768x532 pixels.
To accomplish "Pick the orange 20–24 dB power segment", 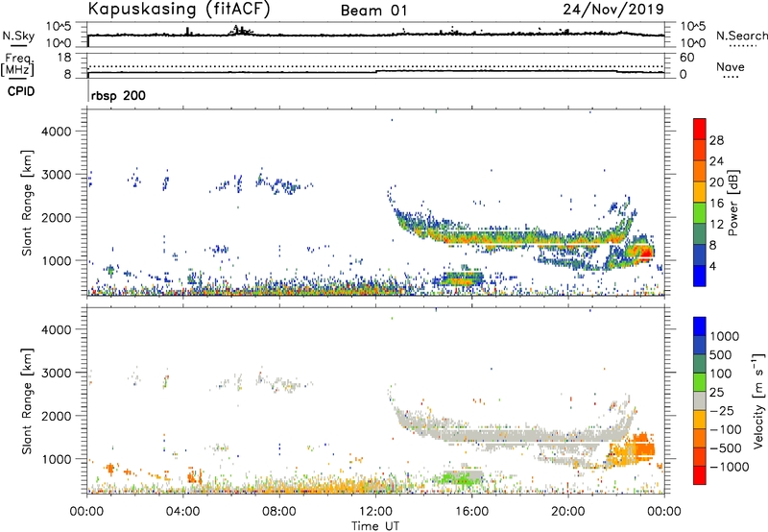I will [700, 171].
